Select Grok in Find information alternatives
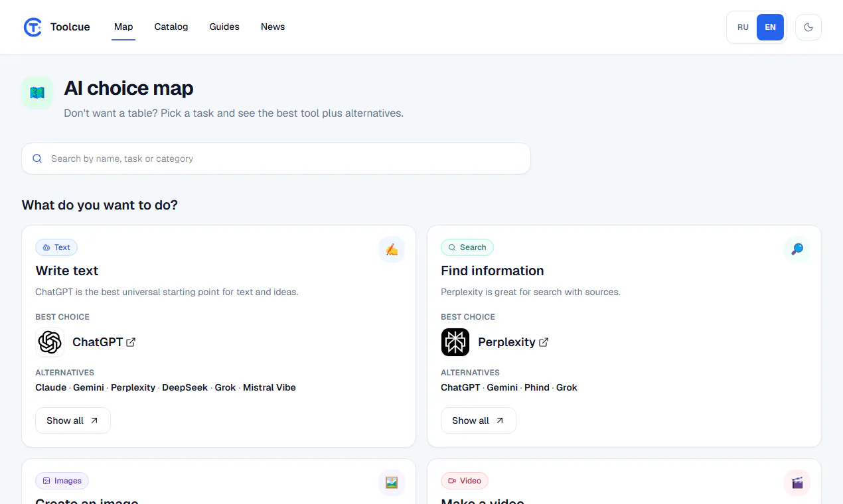843x504 pixels. tap(567, 387)
